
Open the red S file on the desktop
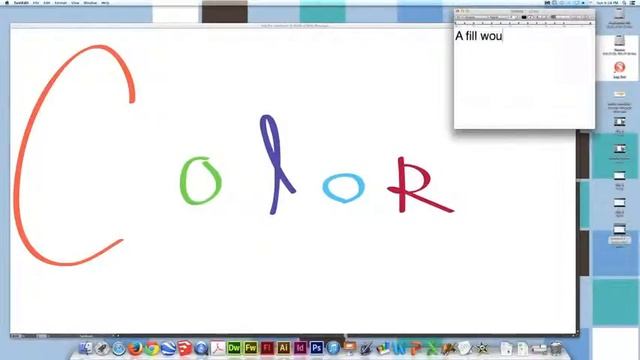pos(619,67)
